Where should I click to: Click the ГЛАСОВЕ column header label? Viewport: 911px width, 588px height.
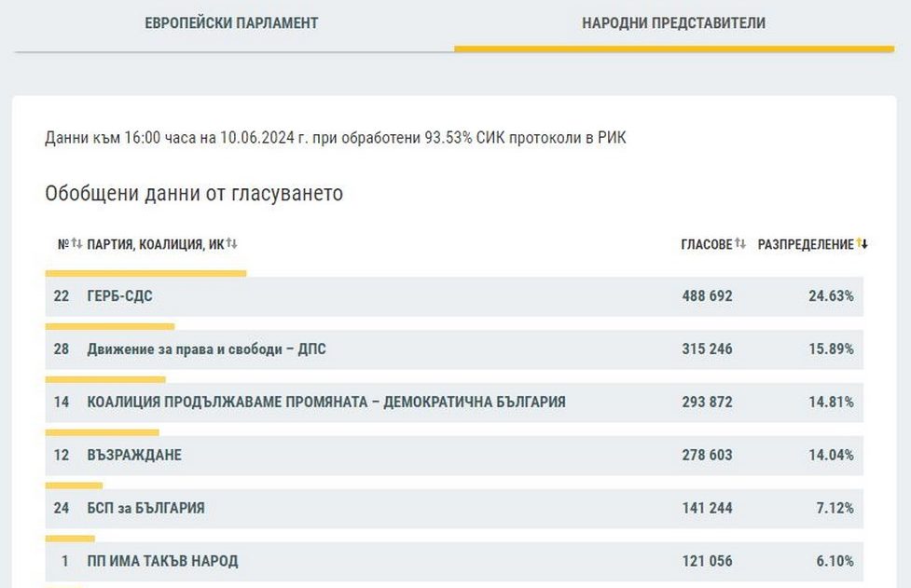coord(706,244)
